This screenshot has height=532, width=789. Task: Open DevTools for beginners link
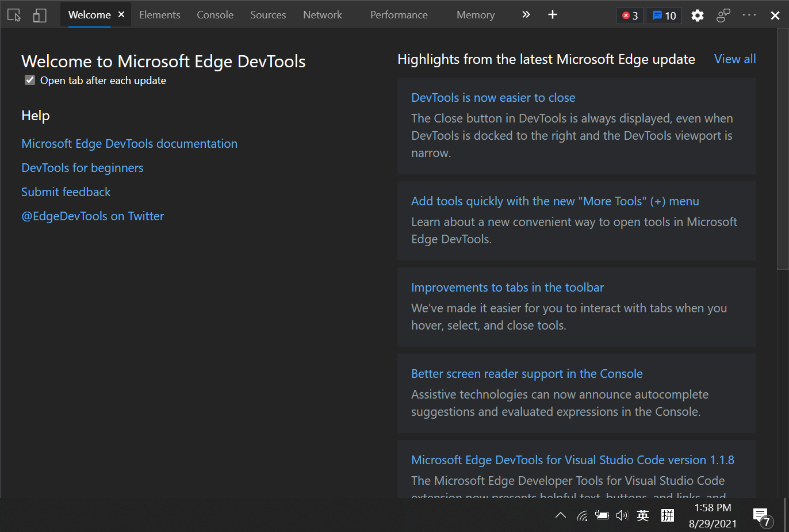[x=82, y=168]
